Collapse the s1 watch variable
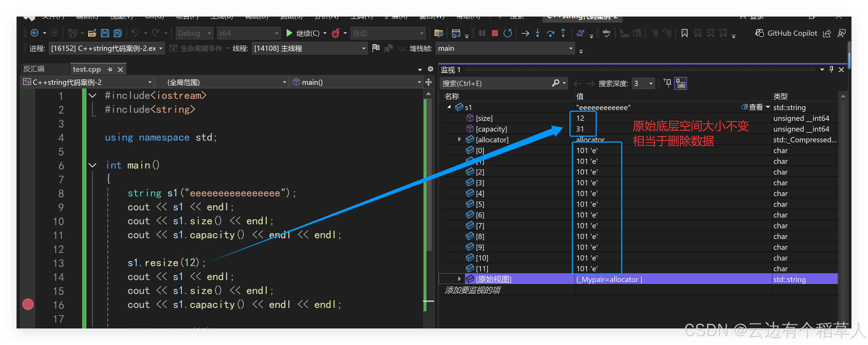The image size is (868, 345). click(449, 107)
